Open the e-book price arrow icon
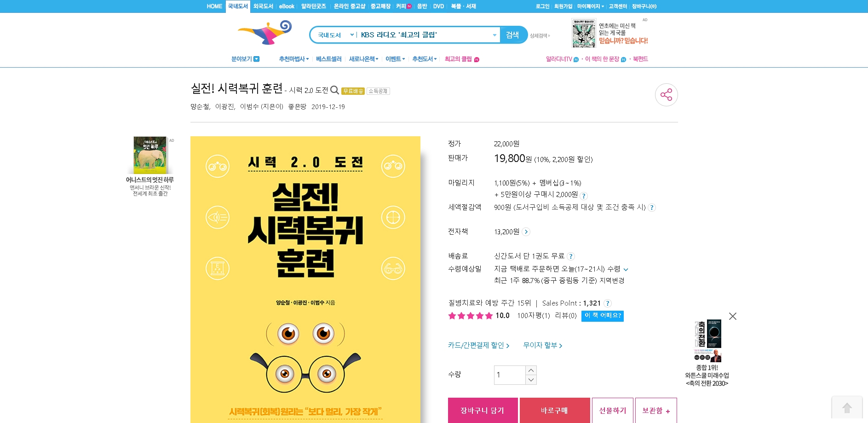868x423 pixels. 526,232
